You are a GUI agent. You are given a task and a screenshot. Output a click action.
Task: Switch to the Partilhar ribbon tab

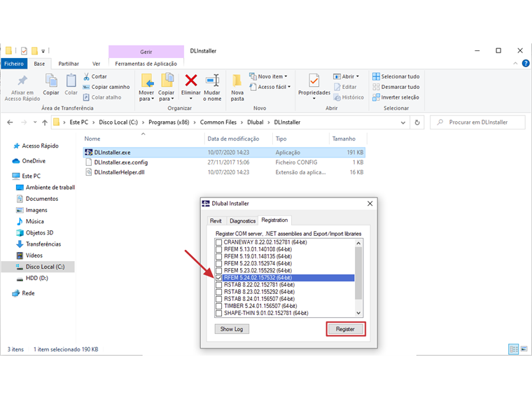pyautogui.click(x=69, y=64)
